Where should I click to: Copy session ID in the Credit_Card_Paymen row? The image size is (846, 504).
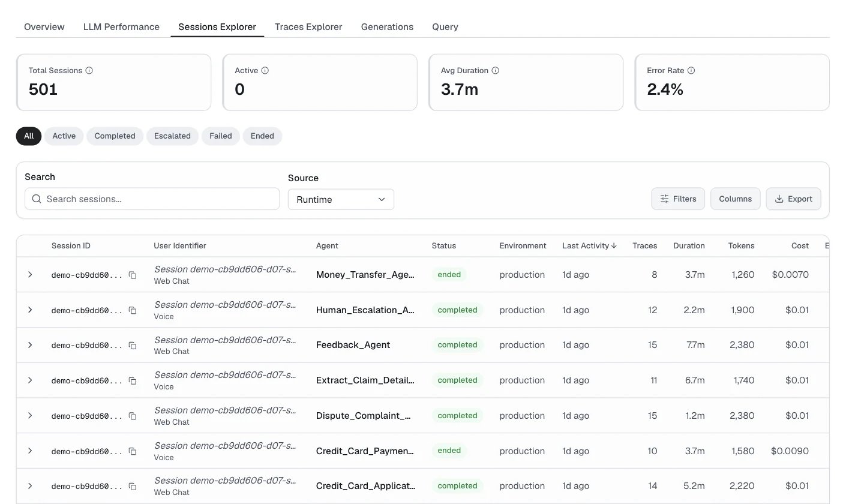pyautogui.click(x=133, y=451)
